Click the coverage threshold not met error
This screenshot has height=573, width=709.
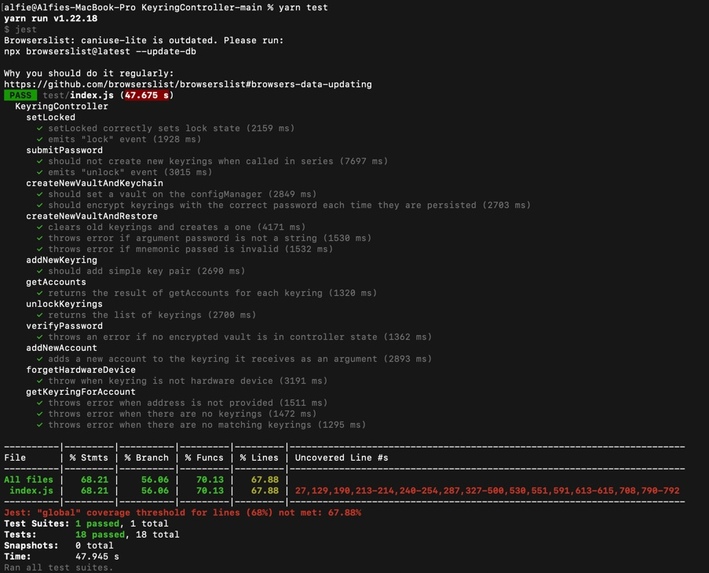(182, 512)
